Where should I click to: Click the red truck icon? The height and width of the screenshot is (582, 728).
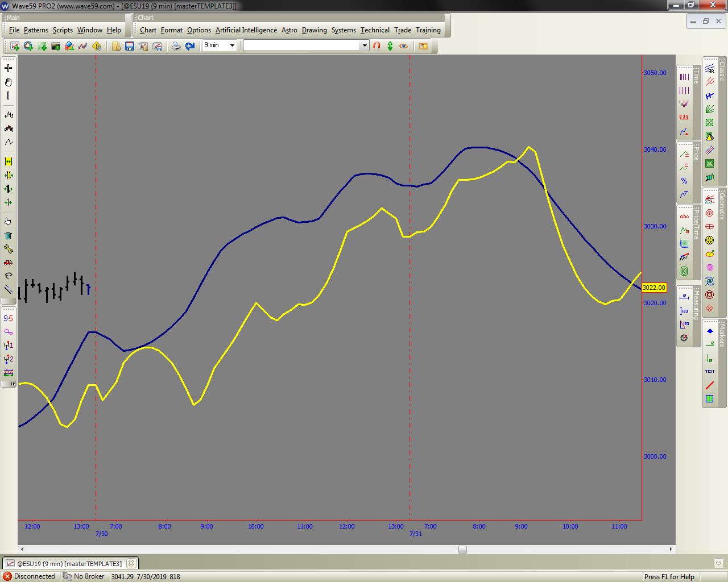[x=9, y=263]
